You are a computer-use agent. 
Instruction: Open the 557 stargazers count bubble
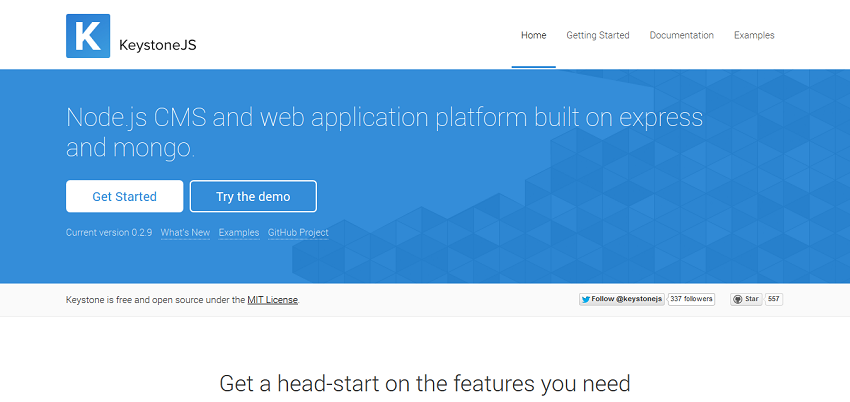pyautogui.click(x=774, y=299)
